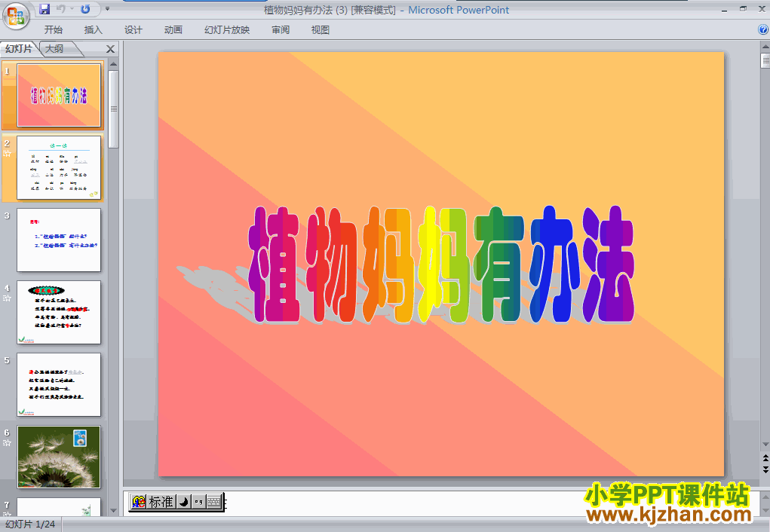Click slide number 5 label in thumbnail pane
The height and width of the screenshot is (532, 770).
pos(7,360)
